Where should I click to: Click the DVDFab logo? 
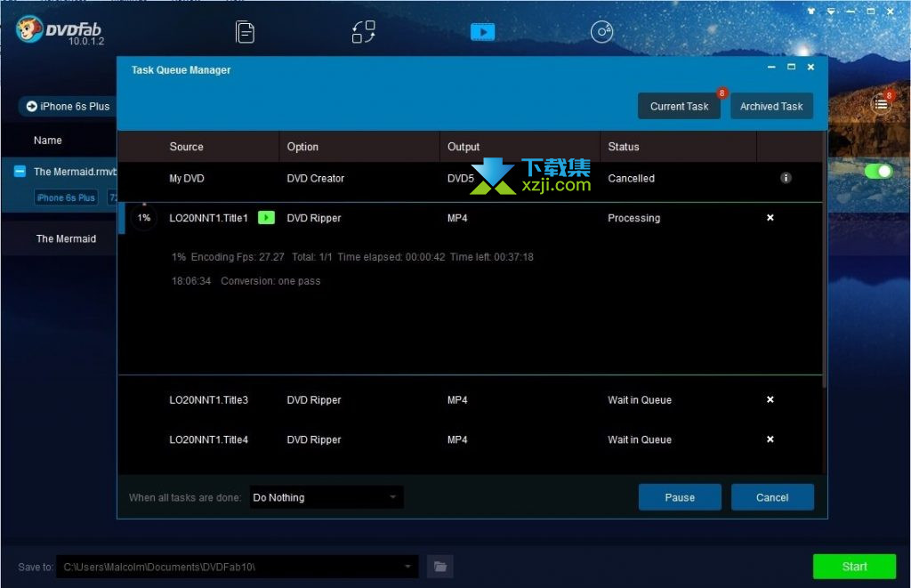point(59,30)
